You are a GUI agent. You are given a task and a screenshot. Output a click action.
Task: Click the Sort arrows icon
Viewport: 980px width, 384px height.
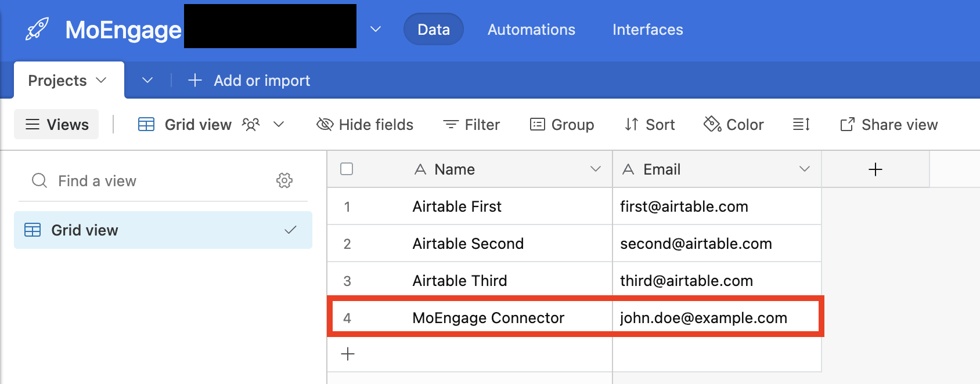(x=632, y=124)
